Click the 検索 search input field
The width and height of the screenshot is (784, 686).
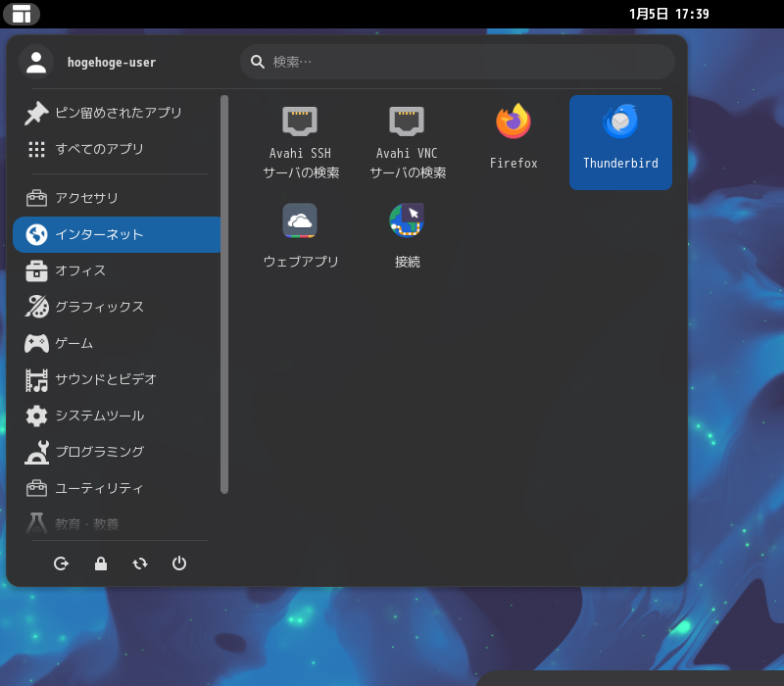pyautogui.click(x=458, y=62)
